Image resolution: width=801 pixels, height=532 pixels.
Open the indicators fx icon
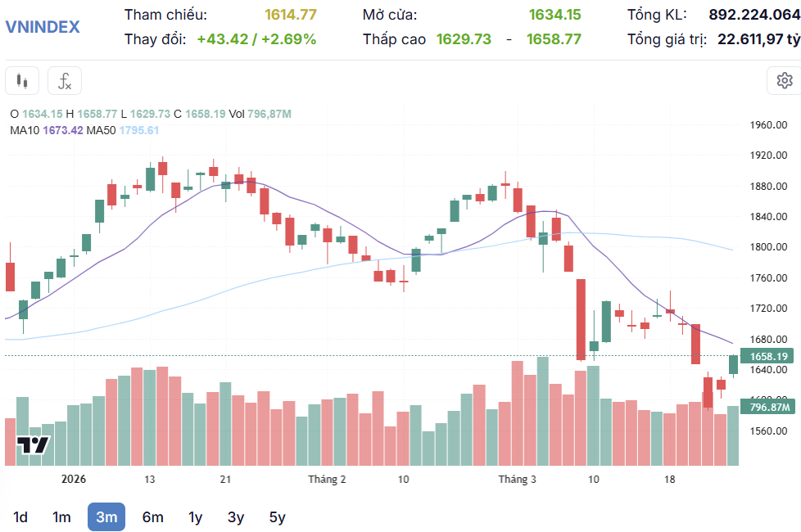click(x=65, y=80)
